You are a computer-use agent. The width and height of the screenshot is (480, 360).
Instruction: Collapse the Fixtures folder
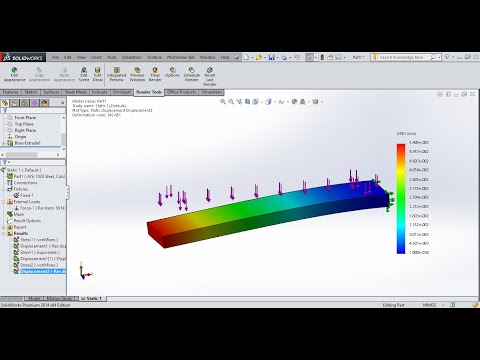(4, 189)
